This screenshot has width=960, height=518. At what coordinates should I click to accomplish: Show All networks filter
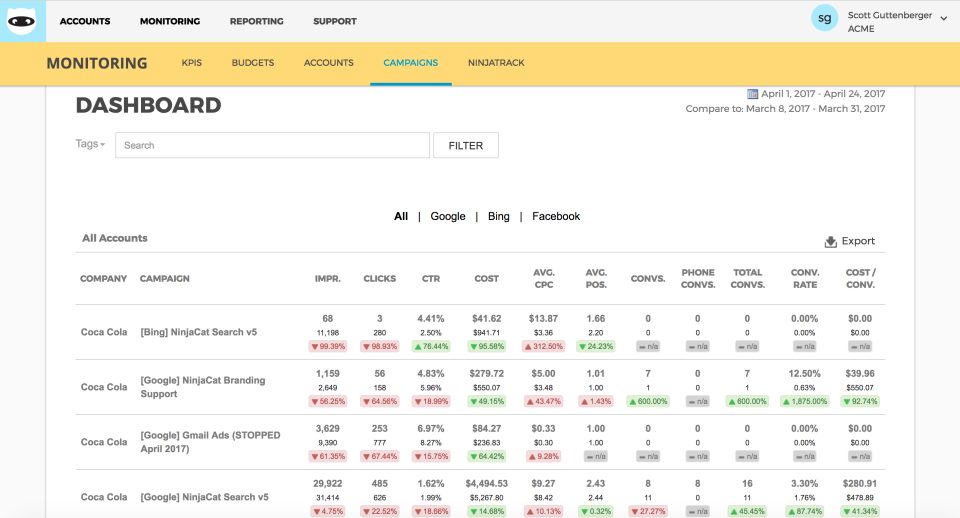pyautogui.click(x=401, y=216)
